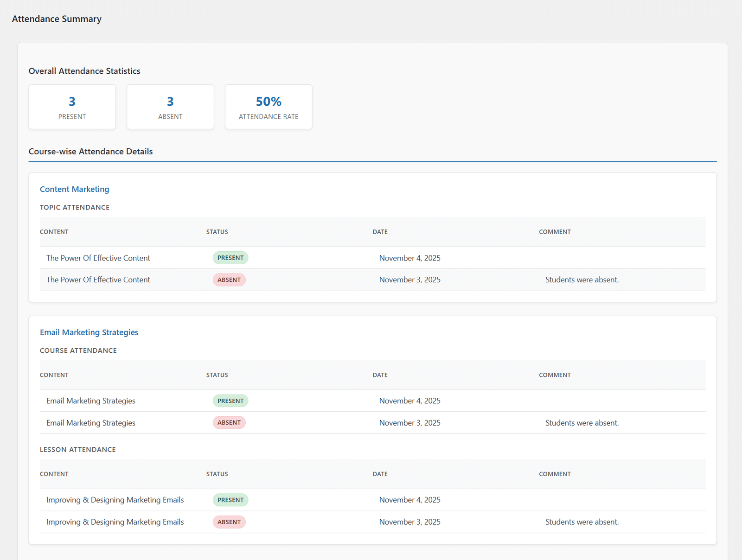The image size is (742, 560).
Task: Click STATUS column header in Topic Attendance table
Action: (217, 232)
